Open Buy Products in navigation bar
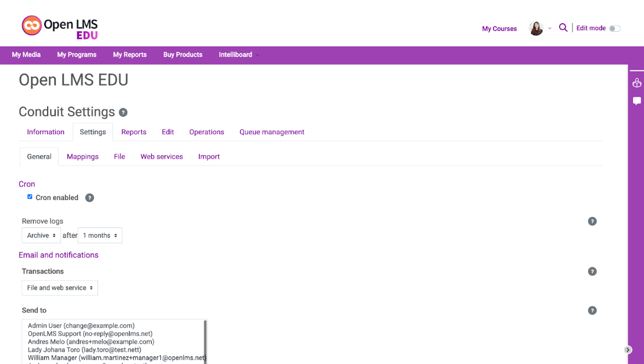This screenshot has width=644, height=364. (x=183, y=55)
